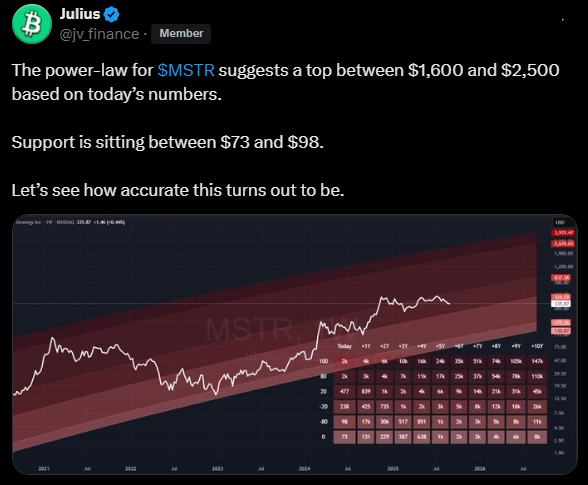Image resolution: width=588 pixels, height=485 pixels.
Task: Click the 2025 label on time axis
Action: pos(393,468)
